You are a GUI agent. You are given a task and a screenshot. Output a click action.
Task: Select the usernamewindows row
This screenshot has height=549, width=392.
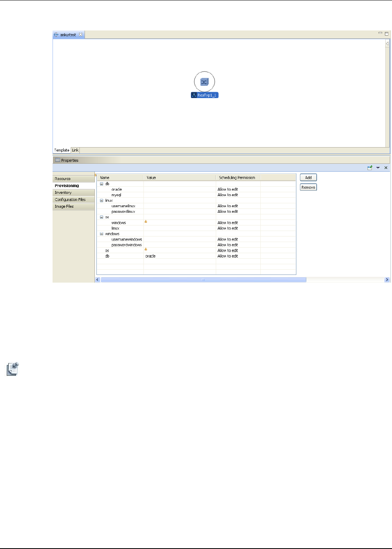196,239
